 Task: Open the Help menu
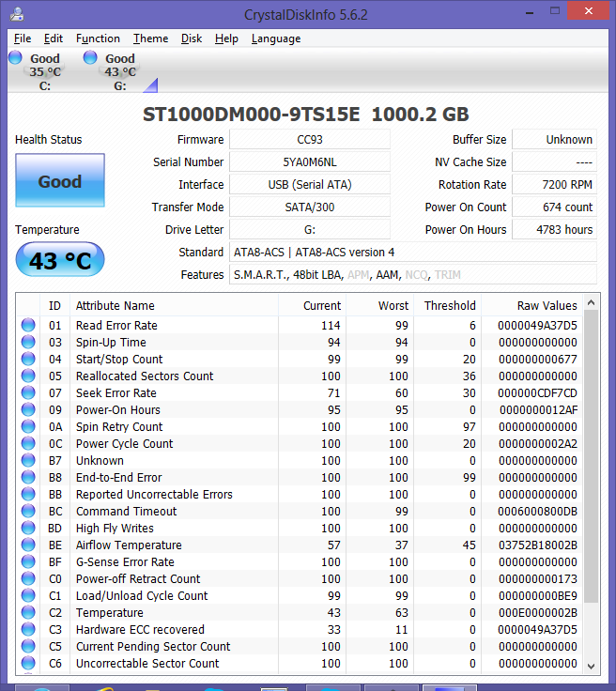click(226, 38)
